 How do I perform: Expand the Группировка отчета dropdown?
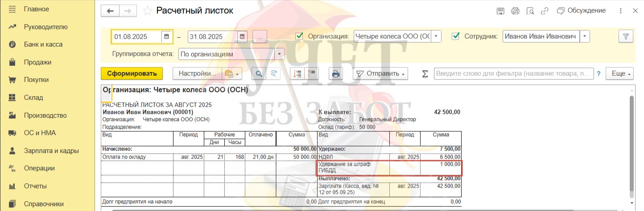coord(280,54)
